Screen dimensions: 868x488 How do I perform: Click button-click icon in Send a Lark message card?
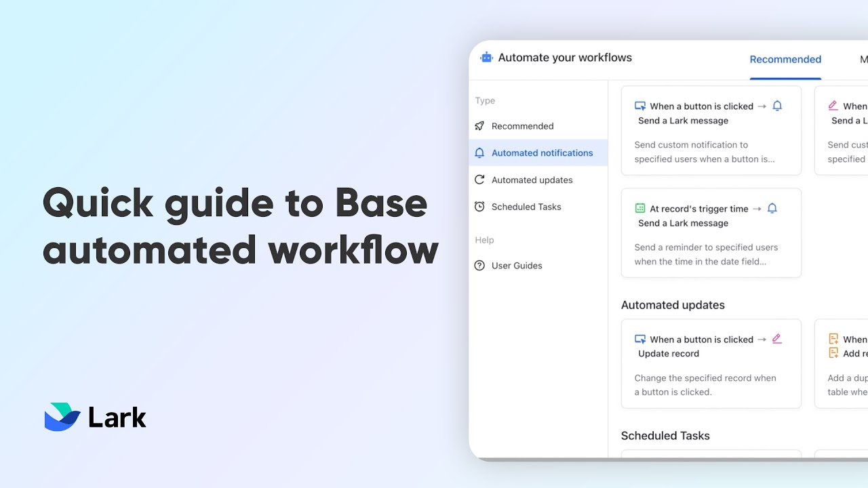coord(640,106)
